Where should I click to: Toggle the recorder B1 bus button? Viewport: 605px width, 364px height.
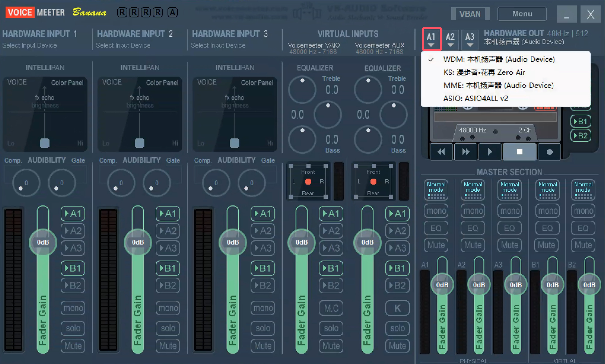pos(581,121)
